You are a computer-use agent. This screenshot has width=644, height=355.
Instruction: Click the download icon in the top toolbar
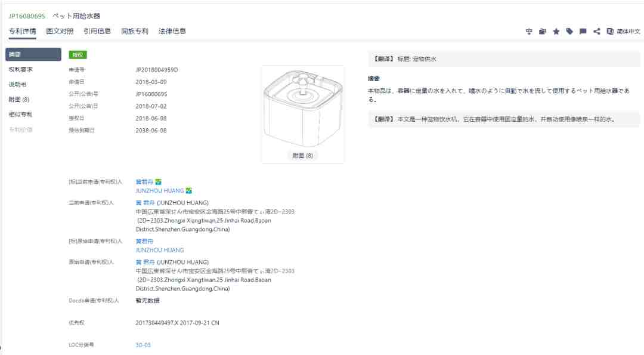tap(529, 31)
